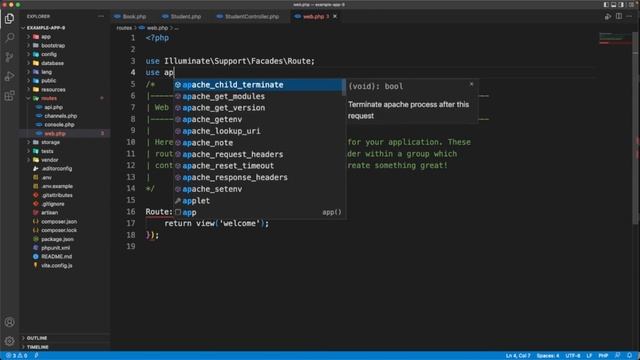Screen dimensions: 640x360
Task: Expand the config folder
Action: [49, 54]
